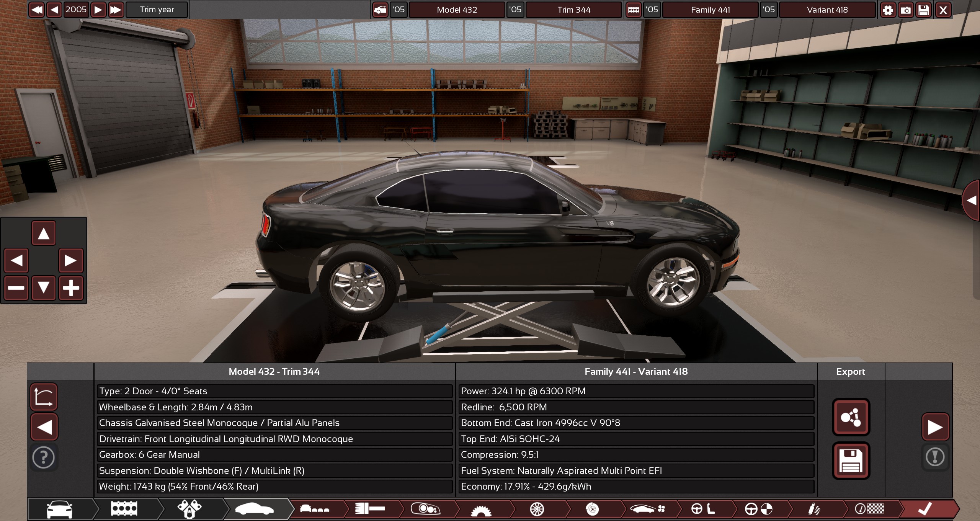Click the Export save floppy disk button
Screen dimensions: 980x521
(851, 461)
